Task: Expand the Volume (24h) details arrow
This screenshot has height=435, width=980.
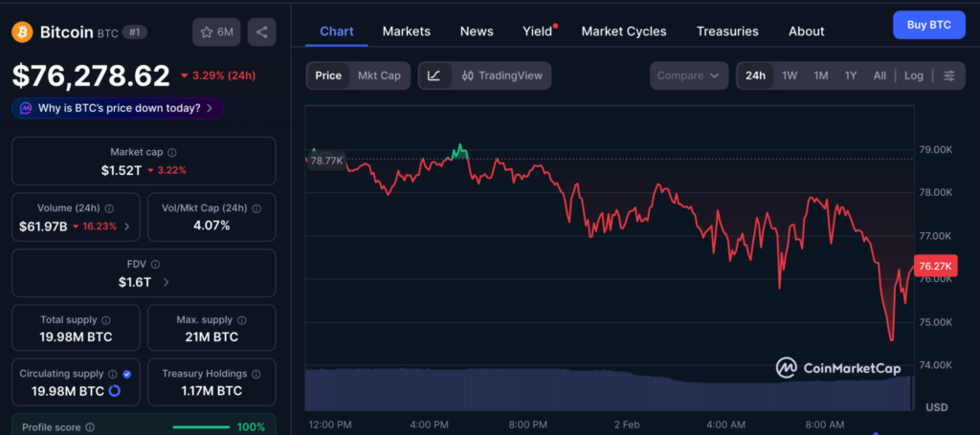Action: [127, 227]
